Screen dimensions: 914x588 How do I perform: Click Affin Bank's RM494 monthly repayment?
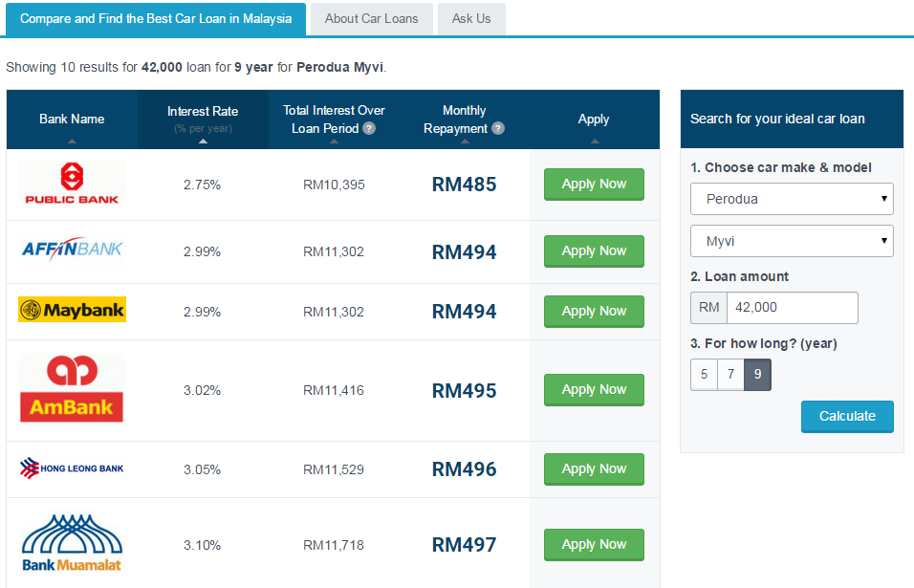464,251
